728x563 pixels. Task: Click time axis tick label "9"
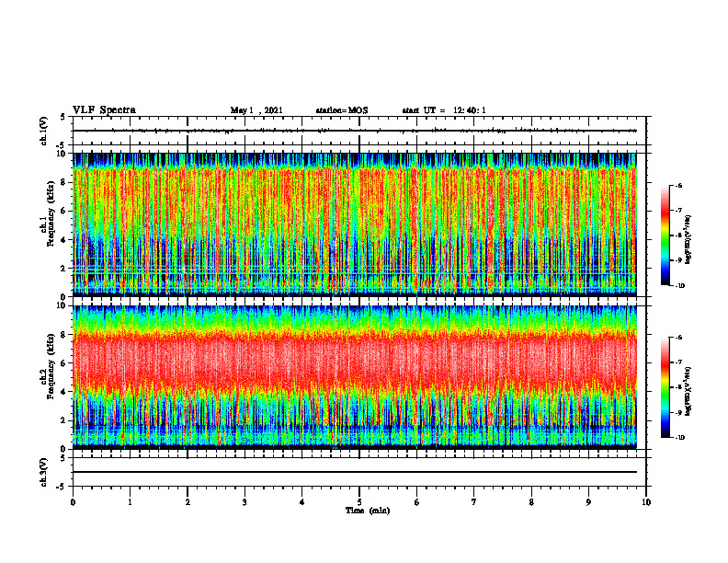[x=588, y=502]
